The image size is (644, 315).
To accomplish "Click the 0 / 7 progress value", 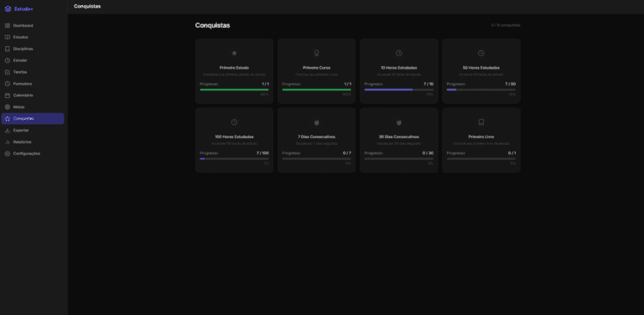I will [347, 153].
